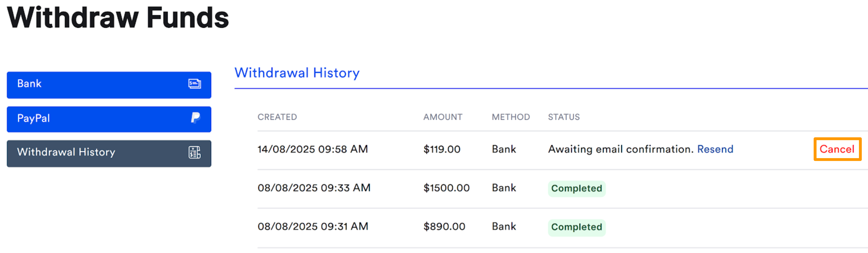Open the Bank withdrawal option
The image size is (868, 253).
(x=109, y=85)
